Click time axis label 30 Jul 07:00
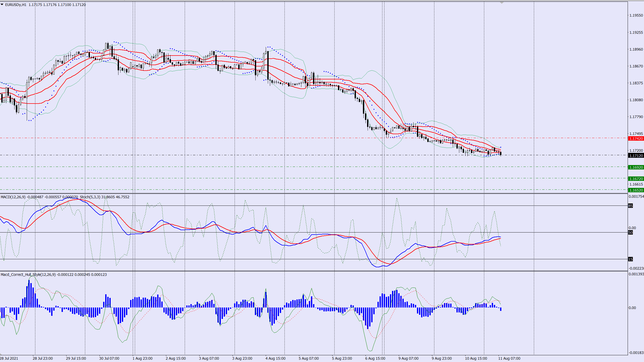Screen dimensions: 644x362 109,358
